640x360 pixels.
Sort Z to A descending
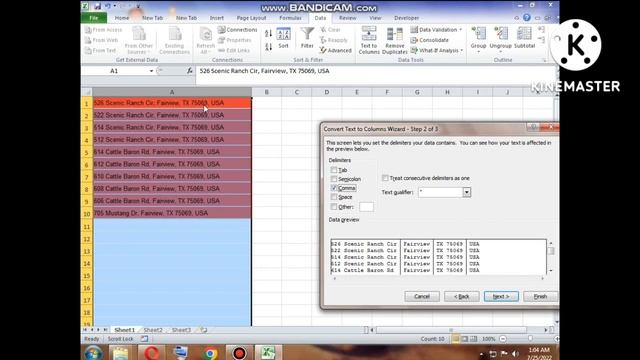pos(268,47)
